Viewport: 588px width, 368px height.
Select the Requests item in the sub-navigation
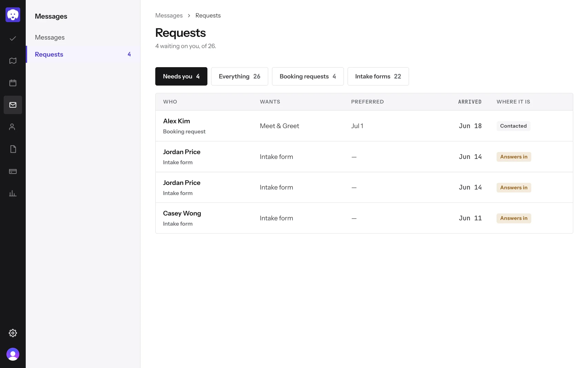tap(83, 54)
